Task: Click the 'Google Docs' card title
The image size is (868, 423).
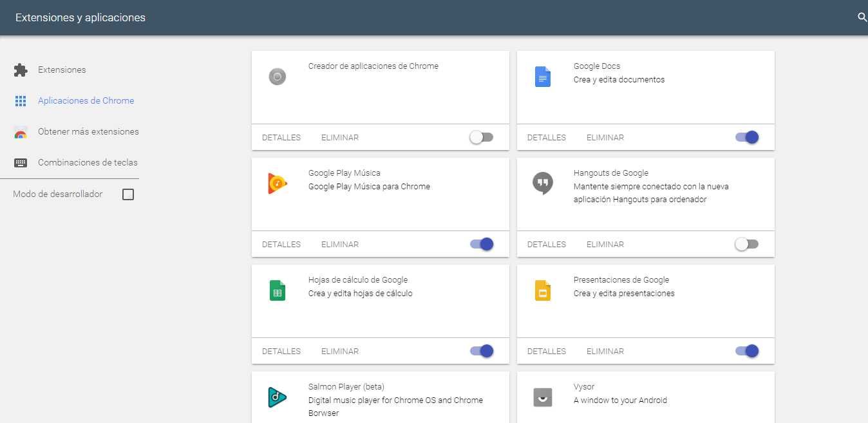Action: tap(597, 66)
